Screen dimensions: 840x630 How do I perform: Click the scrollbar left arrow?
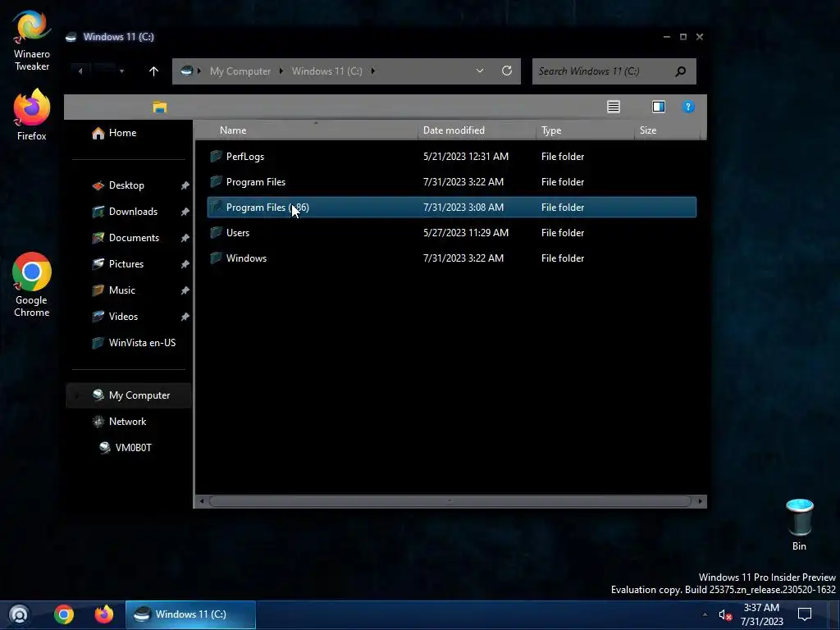pos(202,501)
